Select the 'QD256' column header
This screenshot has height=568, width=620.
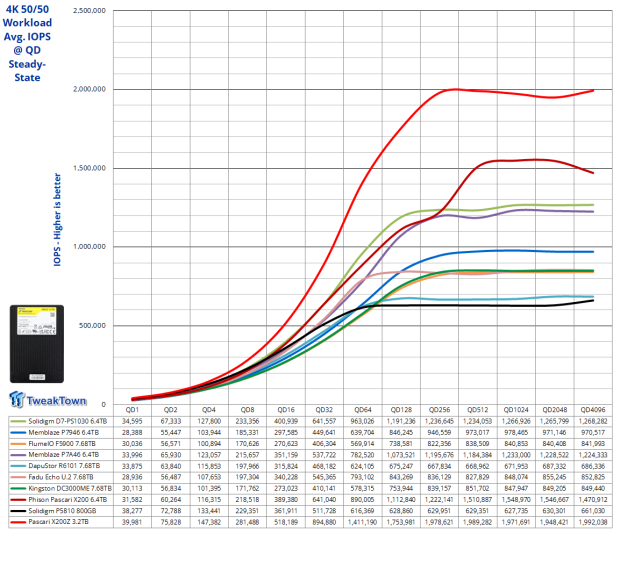(439, 410)
